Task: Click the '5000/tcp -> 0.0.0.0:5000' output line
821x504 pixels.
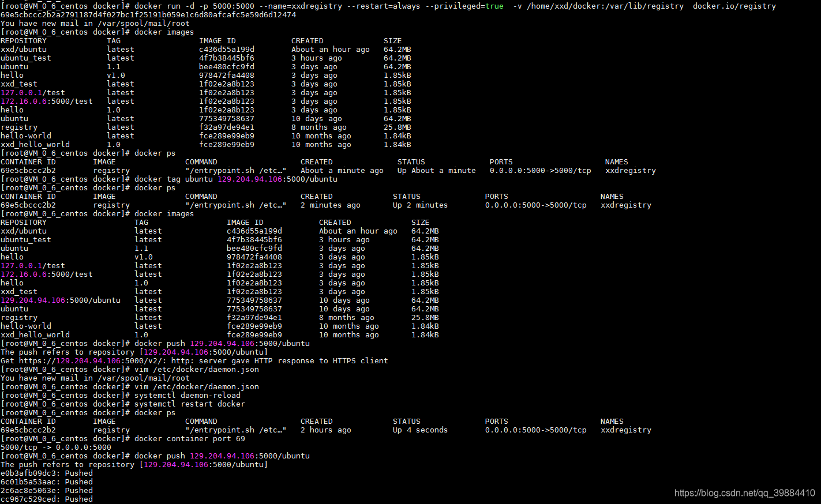Action: point(56,447)
